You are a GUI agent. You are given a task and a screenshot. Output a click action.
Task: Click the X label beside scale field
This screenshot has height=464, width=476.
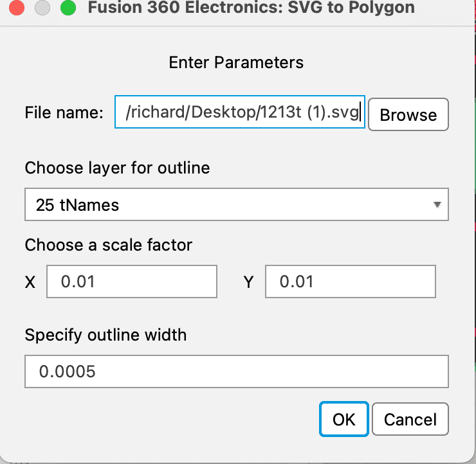[30, 282]
